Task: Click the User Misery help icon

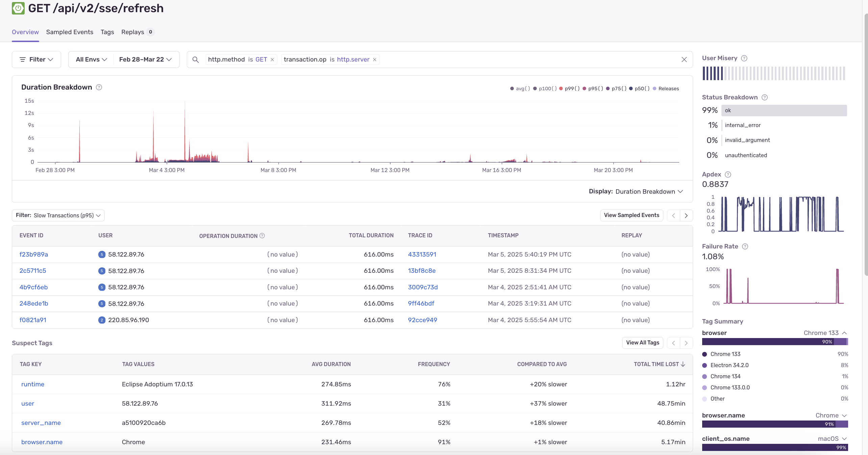Action: click(744, 58)
